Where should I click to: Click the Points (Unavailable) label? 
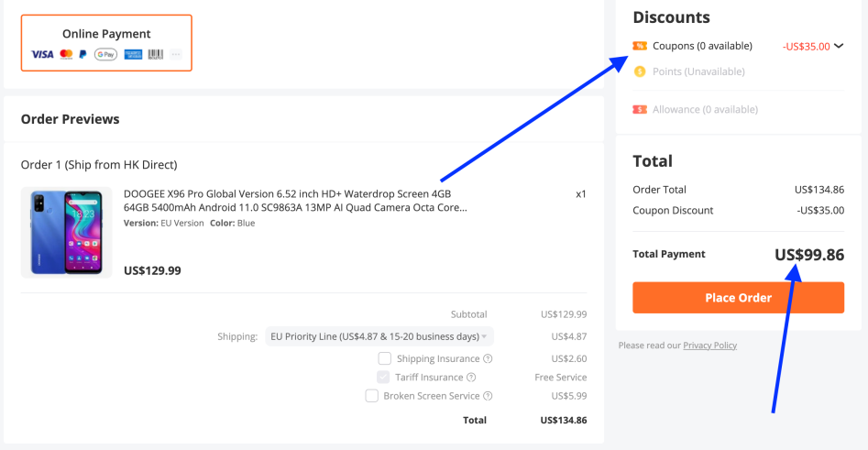[x=698, y=71]
